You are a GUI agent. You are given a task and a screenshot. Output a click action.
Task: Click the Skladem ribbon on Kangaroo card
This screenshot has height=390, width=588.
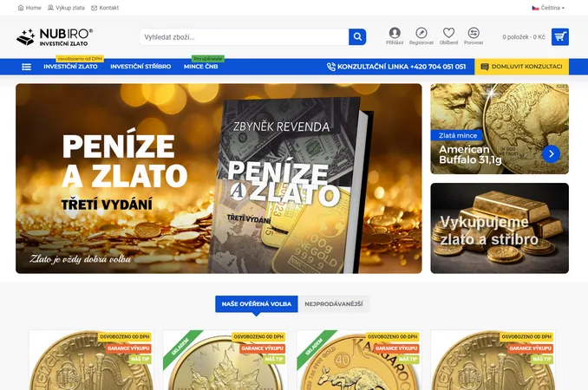tap(314, 348)
